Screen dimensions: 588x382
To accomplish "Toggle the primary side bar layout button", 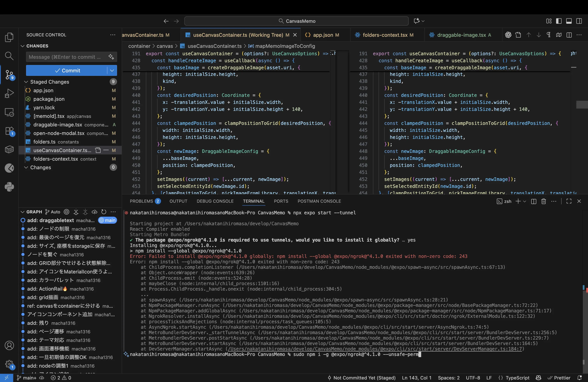I will coord(559,21).
